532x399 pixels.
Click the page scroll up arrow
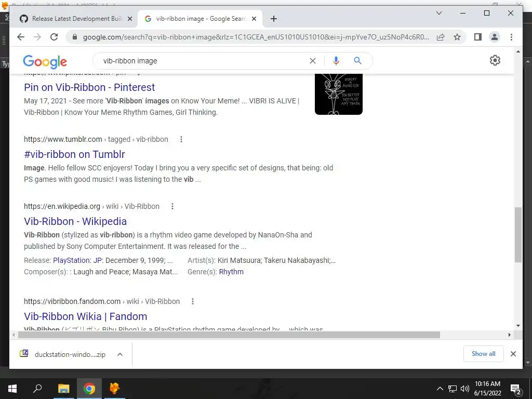(x=518, y=51)
